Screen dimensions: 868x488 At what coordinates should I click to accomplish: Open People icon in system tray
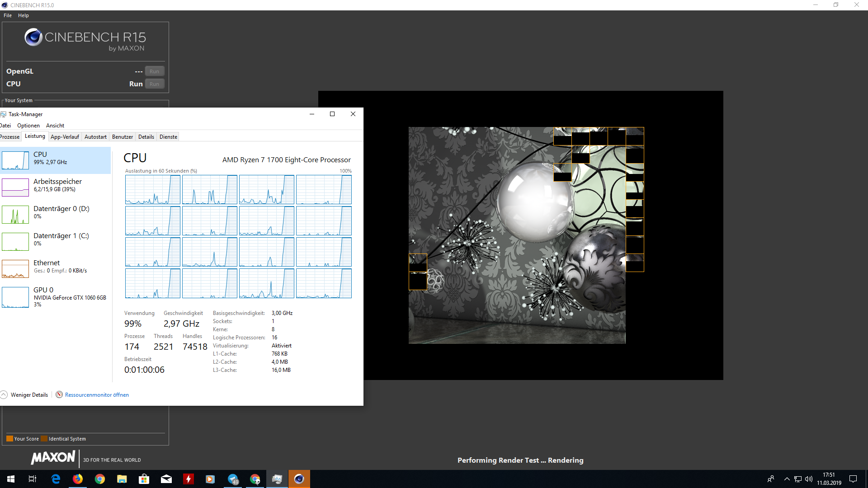pos(771,479)
